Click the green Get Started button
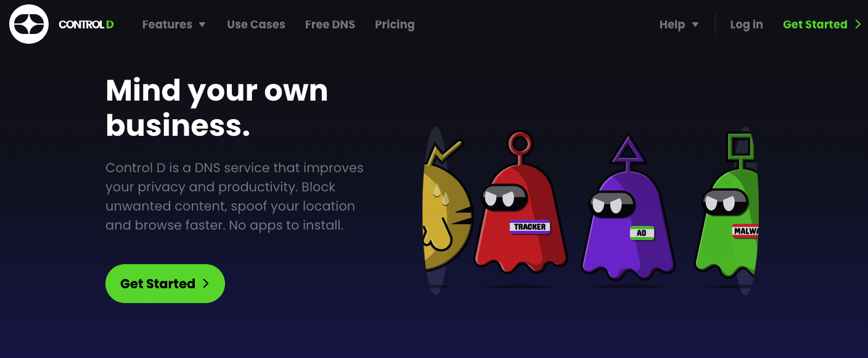Image resolution: width=868 pixels, height=358 pixels. 165,283
